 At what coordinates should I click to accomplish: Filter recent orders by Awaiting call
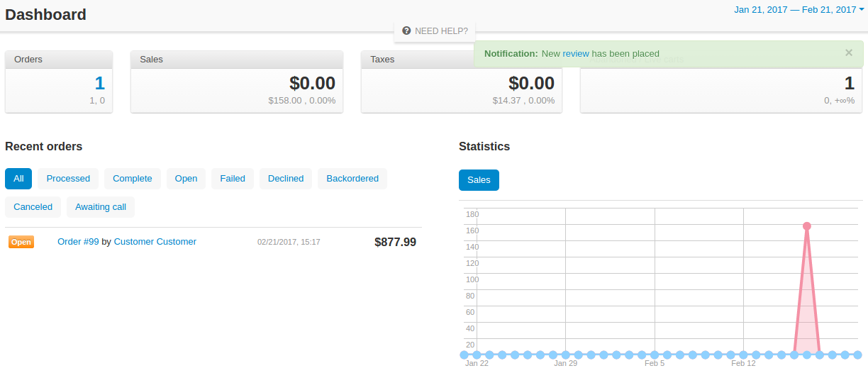point(101,207)
